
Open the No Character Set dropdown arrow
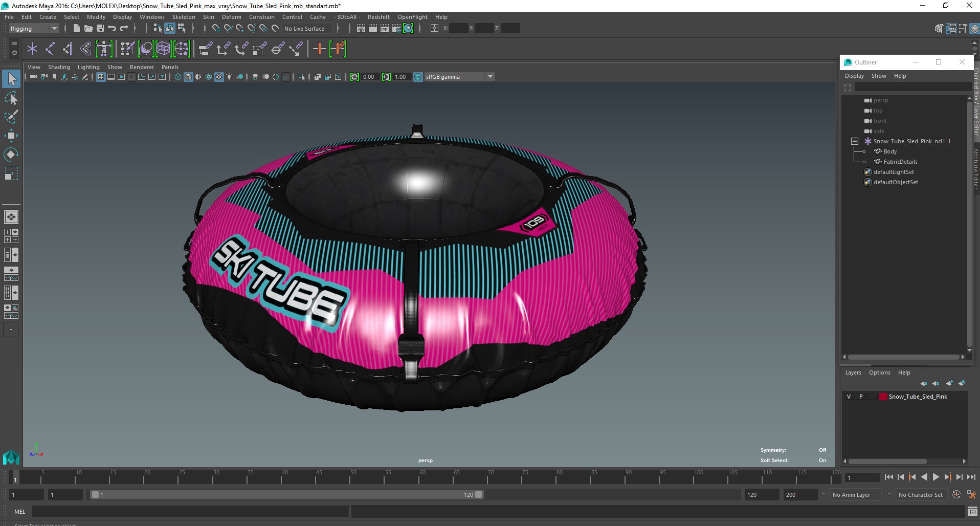[889, 494]
